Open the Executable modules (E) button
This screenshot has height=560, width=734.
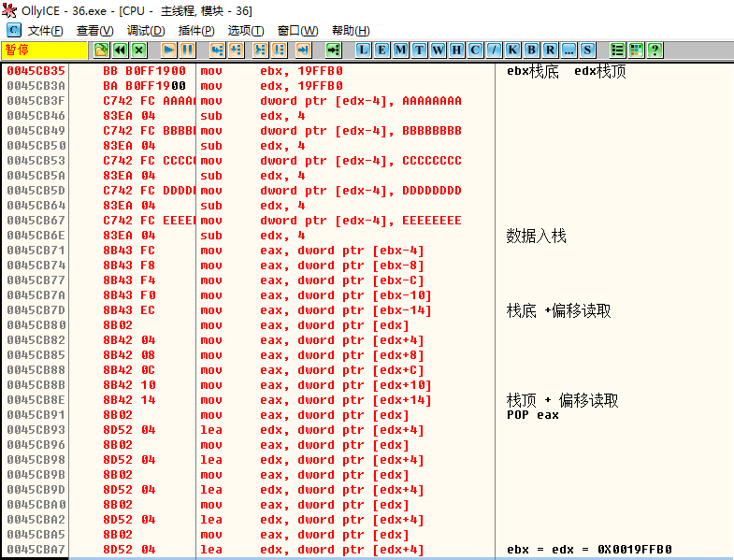(382, 50)
